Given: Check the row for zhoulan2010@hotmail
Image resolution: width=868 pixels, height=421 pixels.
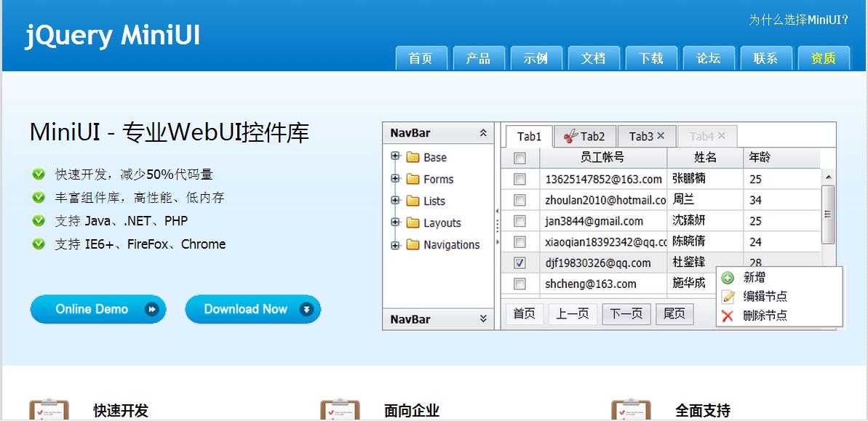Looking at the screenshot, I should click(x=519, y=200).
